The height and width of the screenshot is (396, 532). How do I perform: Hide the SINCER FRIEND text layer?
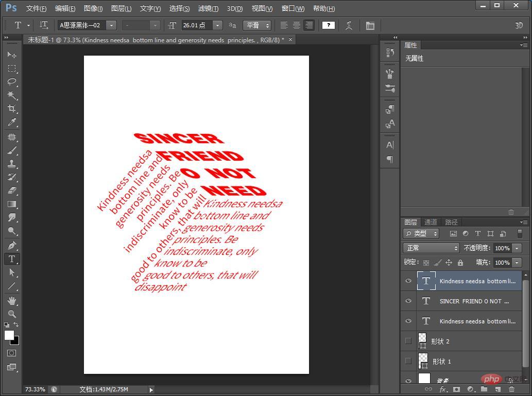408,301
